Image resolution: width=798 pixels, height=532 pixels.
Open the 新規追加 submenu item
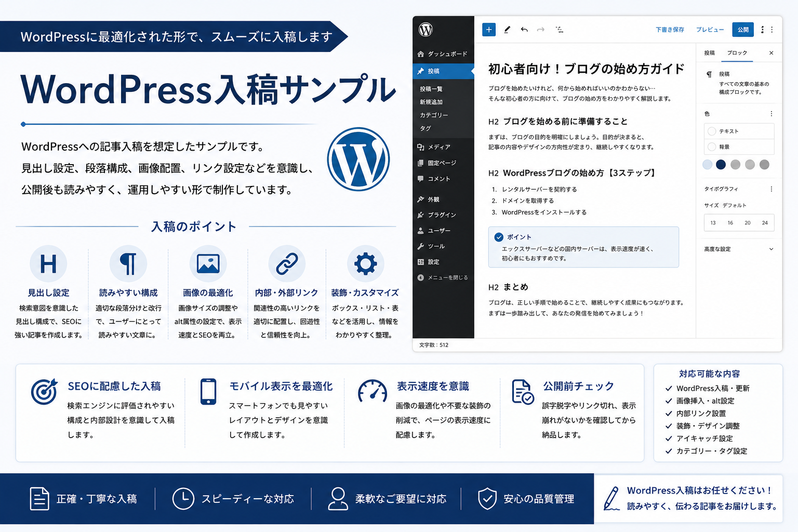[431, 102]
